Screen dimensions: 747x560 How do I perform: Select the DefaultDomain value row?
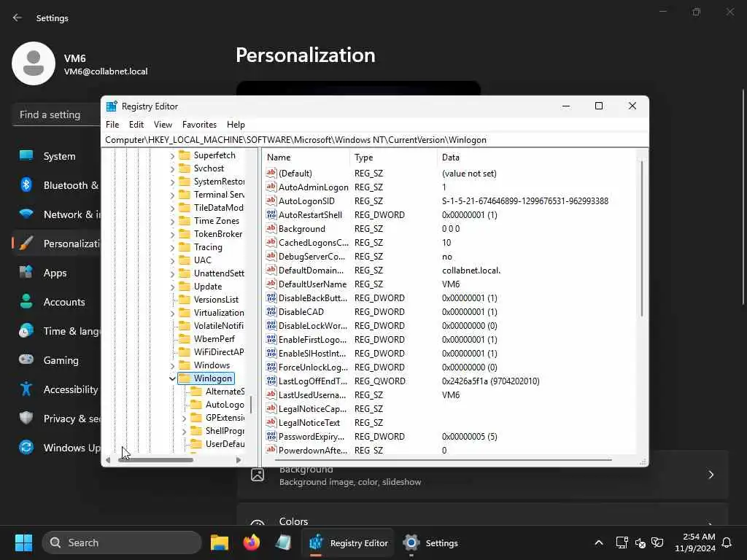[x=450, y=270]
